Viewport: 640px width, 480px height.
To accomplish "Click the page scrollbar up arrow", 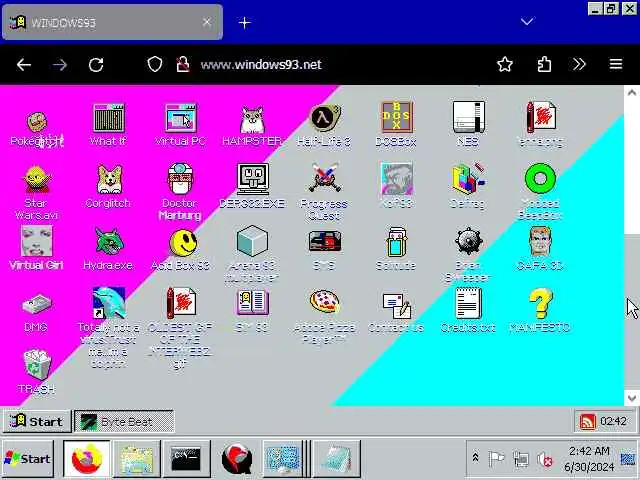I will point(632,93).
